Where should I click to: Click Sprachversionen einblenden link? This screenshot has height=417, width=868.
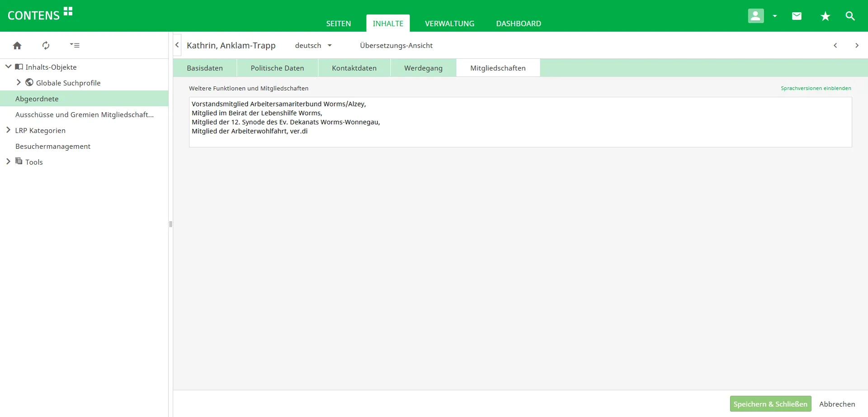(816, 88)
